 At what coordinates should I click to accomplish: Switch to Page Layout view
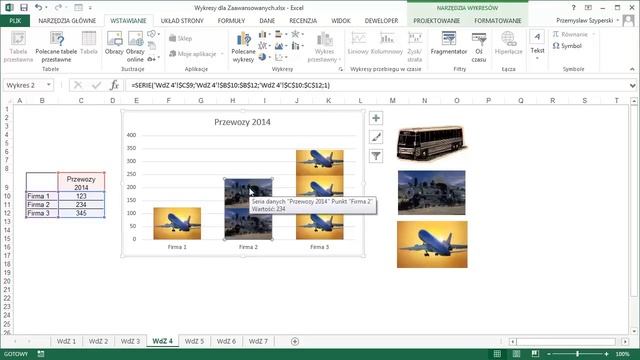point(516,354)
